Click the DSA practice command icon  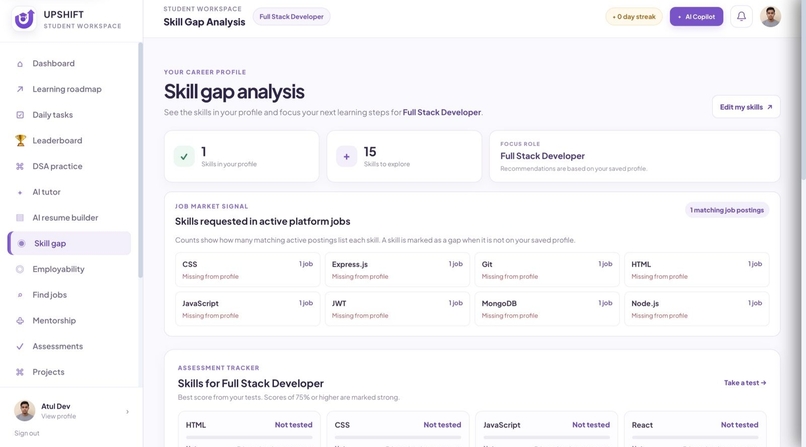(x=20, y=166)
